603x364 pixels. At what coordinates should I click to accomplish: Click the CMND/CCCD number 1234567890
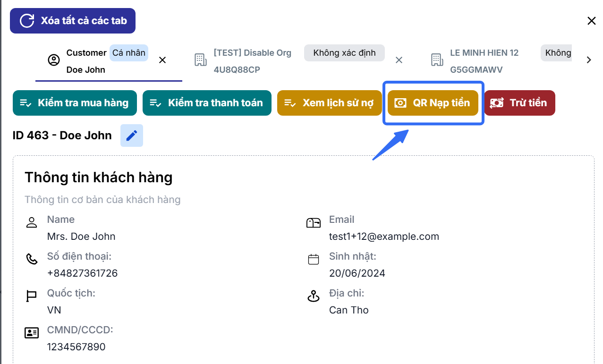[76, 347]
